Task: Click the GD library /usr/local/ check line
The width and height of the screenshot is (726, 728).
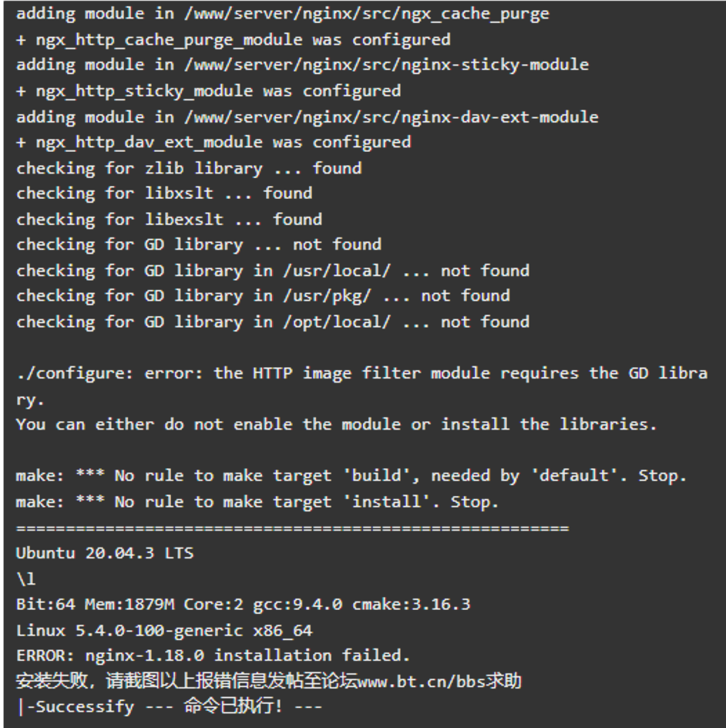Action: tap(273, 271)
